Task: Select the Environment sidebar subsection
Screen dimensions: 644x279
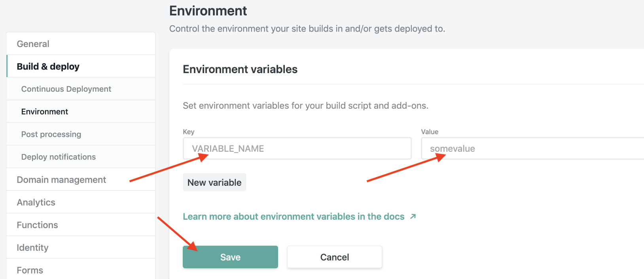Action: click(x=45, y=112)
